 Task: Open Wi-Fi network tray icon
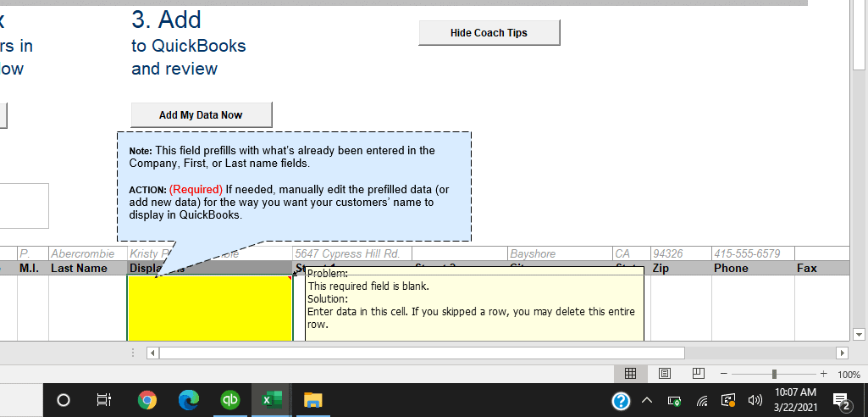[702, 400]
